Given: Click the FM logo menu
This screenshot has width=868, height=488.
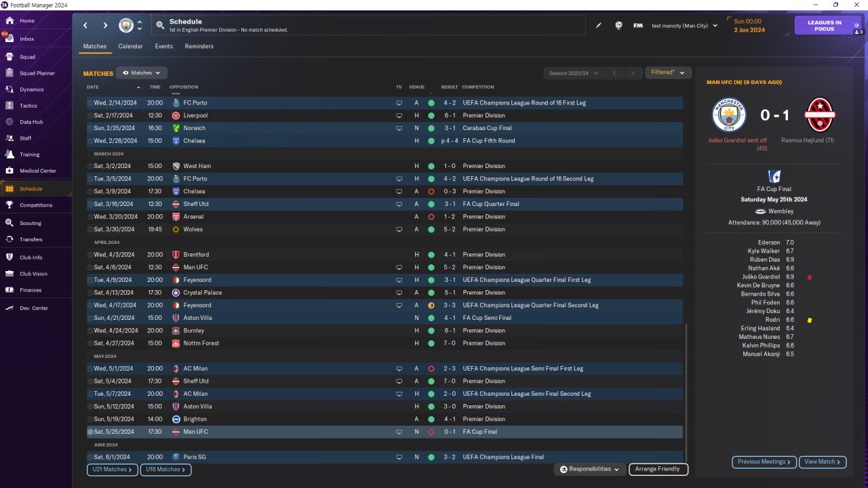Looking at the screenshot, I should 638,26.
